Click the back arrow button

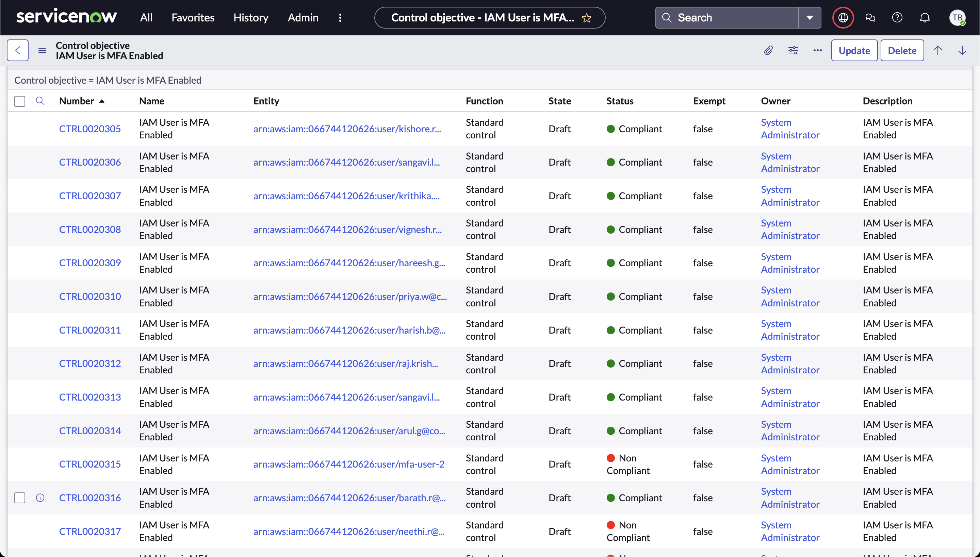click(18, 50)
